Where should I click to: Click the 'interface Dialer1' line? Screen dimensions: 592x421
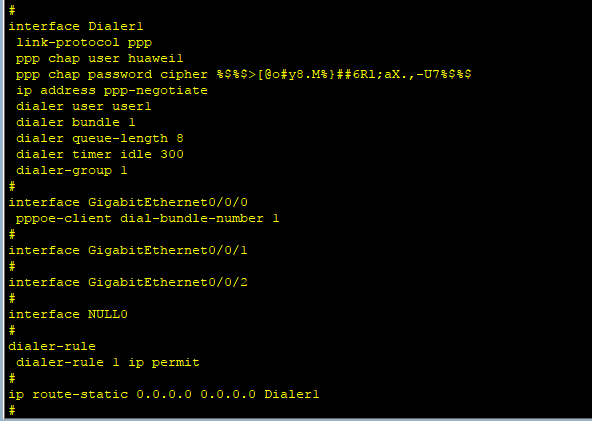tap(76, 26)
